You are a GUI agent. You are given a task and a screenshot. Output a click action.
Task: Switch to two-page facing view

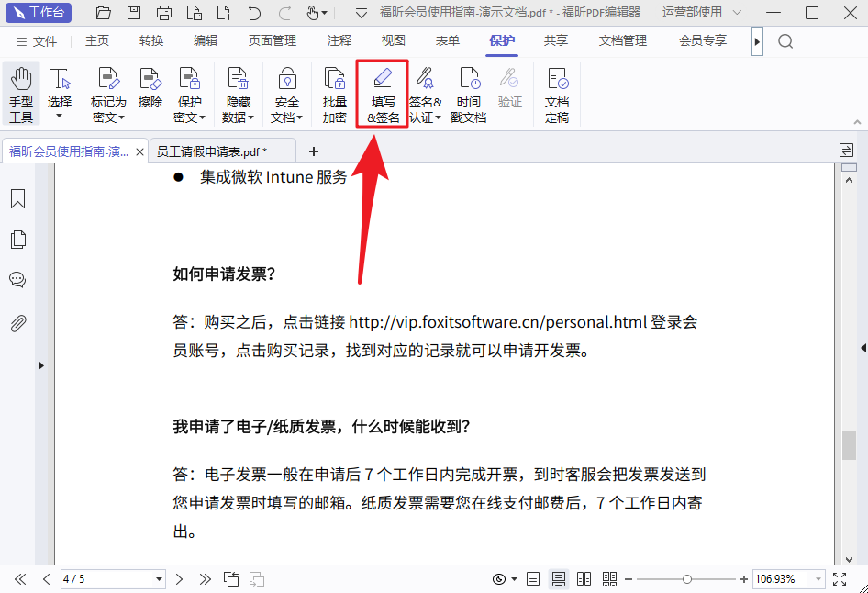(584, 579)
